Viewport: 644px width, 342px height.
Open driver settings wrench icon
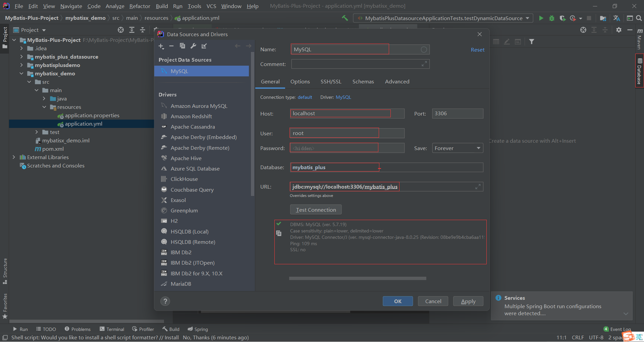[193, 46]
